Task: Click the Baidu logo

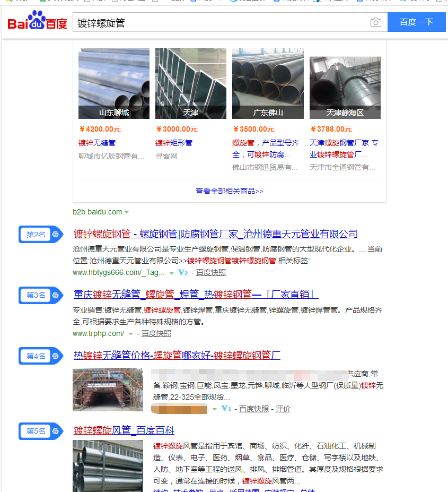Action: click(37, 20)
